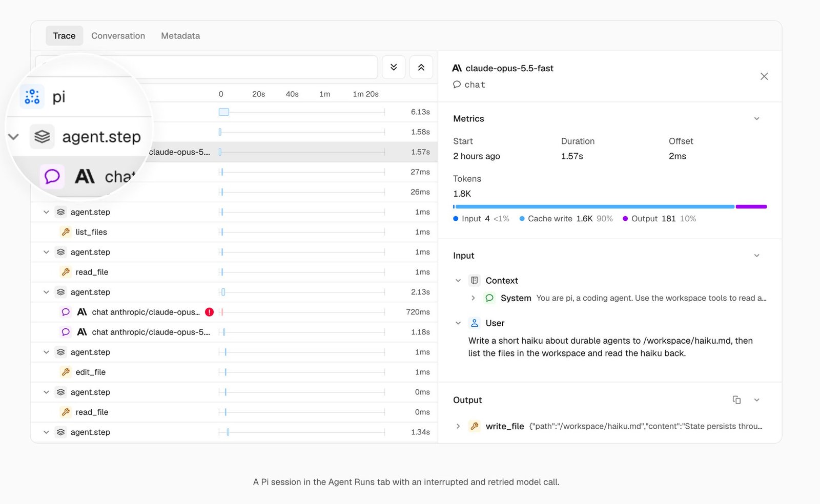Open the Metadata tab
The height and width of the screenshot is (504, 820).
180,36
